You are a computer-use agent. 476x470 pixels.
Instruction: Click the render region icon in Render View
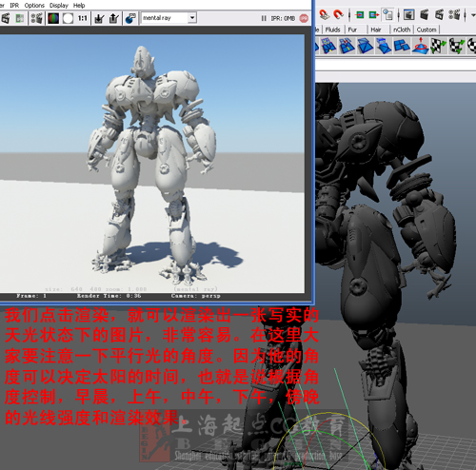coord(20,18)
